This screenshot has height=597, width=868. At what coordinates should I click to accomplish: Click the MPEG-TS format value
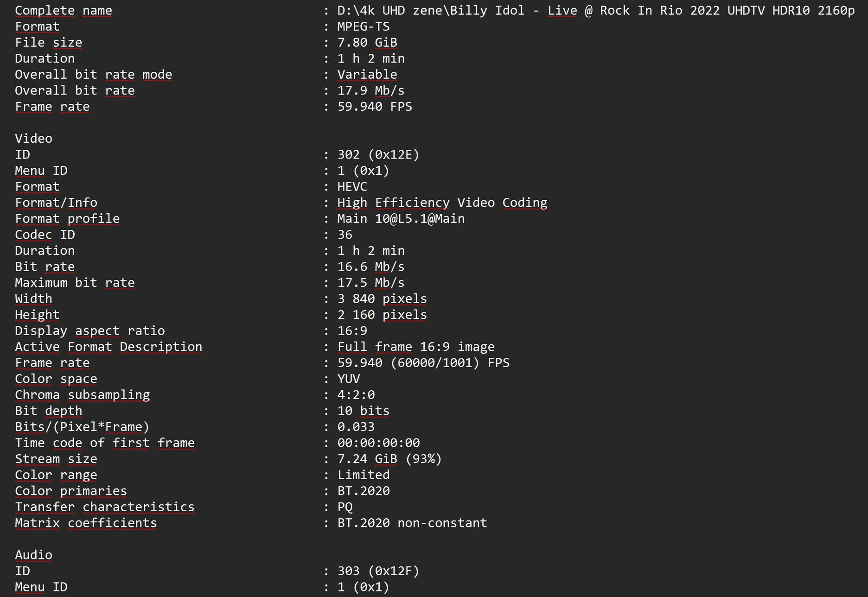(363, 26)
